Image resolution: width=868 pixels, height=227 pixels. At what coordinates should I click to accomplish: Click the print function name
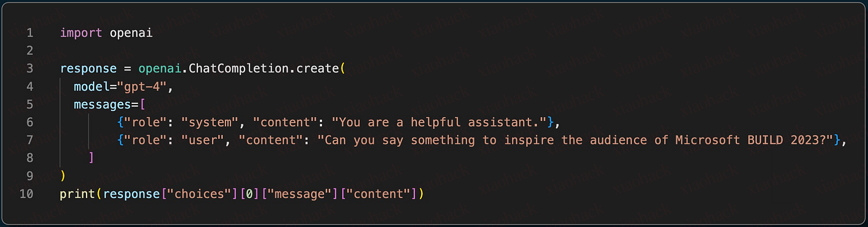tap(77, 194)
